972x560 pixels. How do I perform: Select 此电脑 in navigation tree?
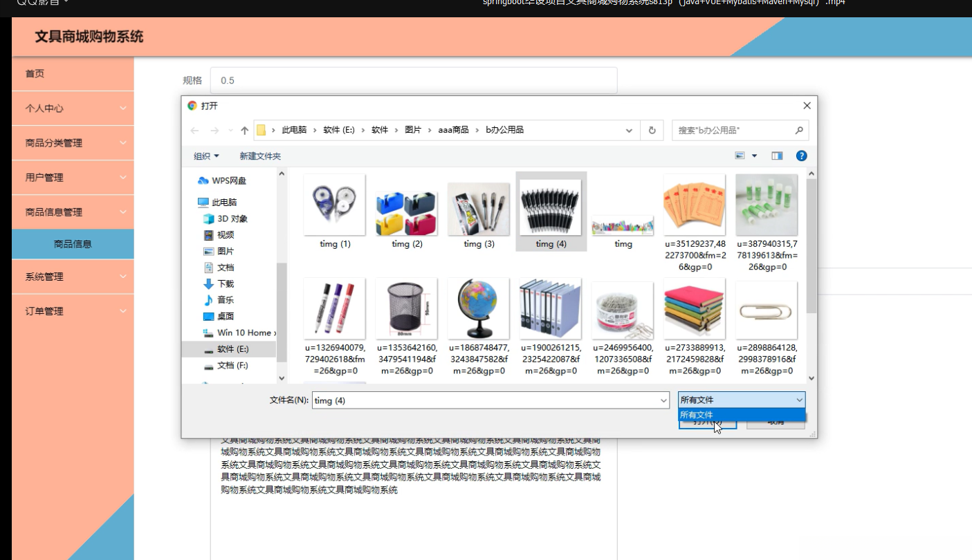(x=217, y=203)
